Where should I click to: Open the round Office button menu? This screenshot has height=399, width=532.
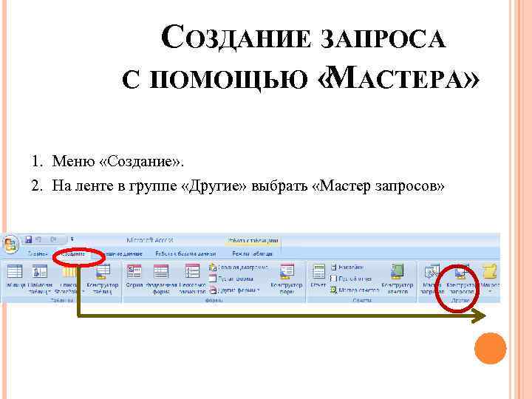(x=10, y=244)
